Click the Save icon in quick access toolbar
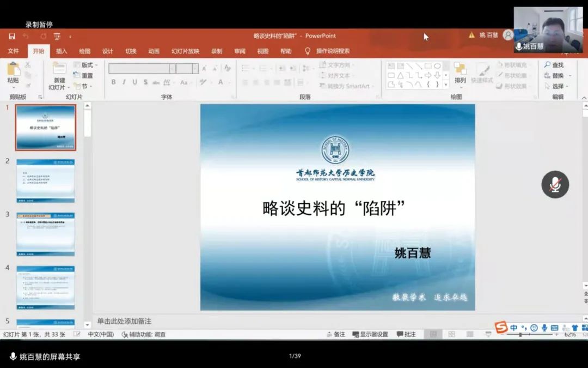 click(12, 36)
